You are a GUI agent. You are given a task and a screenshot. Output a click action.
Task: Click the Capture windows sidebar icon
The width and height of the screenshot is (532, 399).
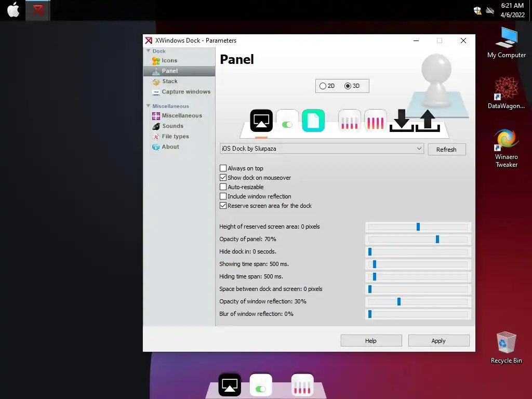156,92
